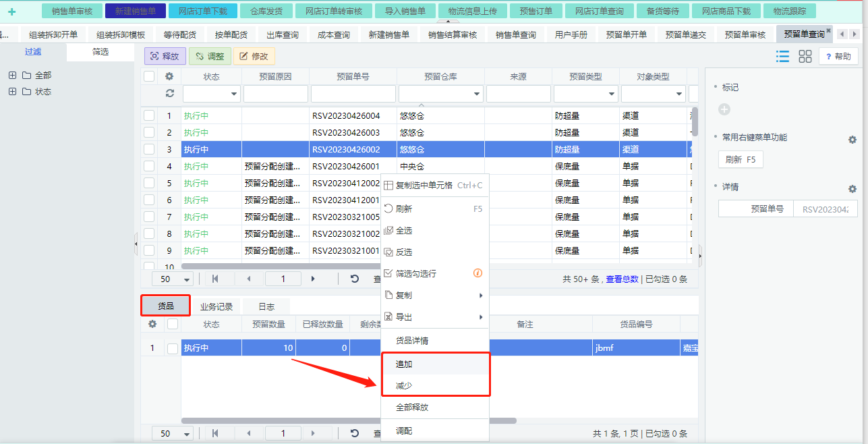Check row 7 checkbox RSV20230321005
The height and width of the screenshot is (444, 868).
149,217
